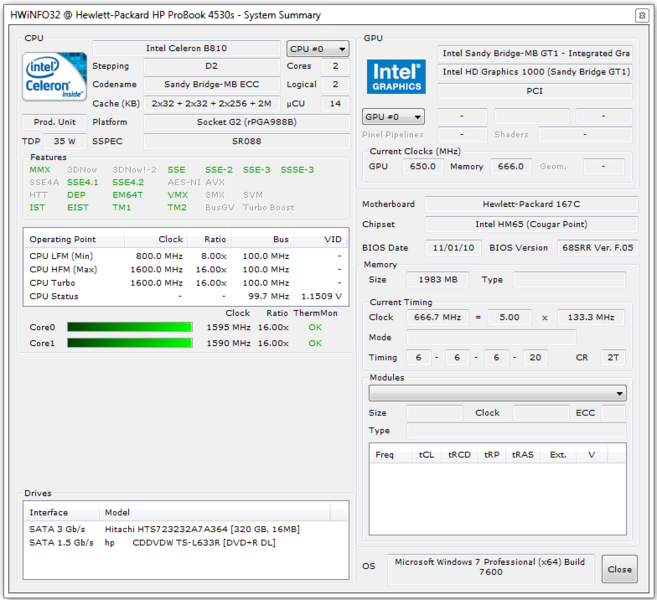Open the GPU #0 selector dropdown
657x600 pixels.
393,116
